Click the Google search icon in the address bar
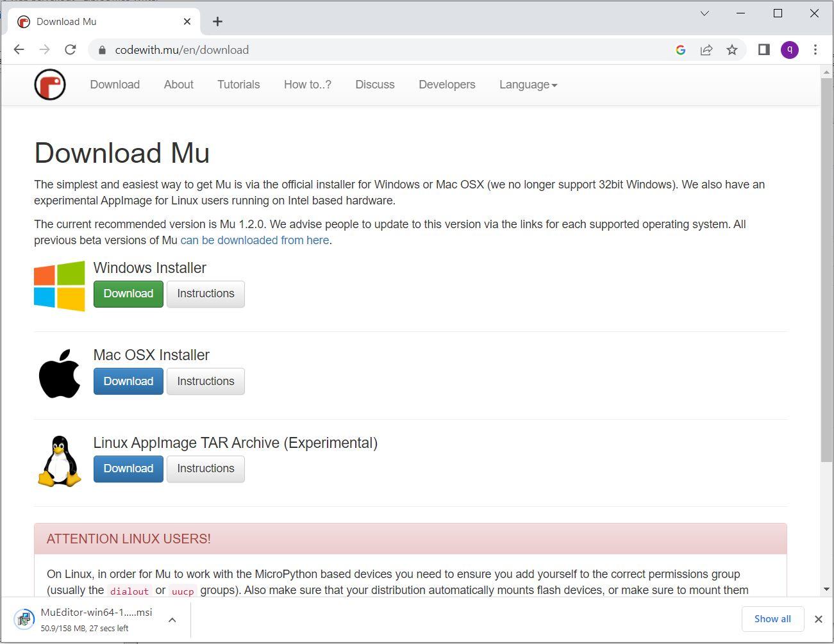This screenshot has width=834, height=644. coord(680,49)
